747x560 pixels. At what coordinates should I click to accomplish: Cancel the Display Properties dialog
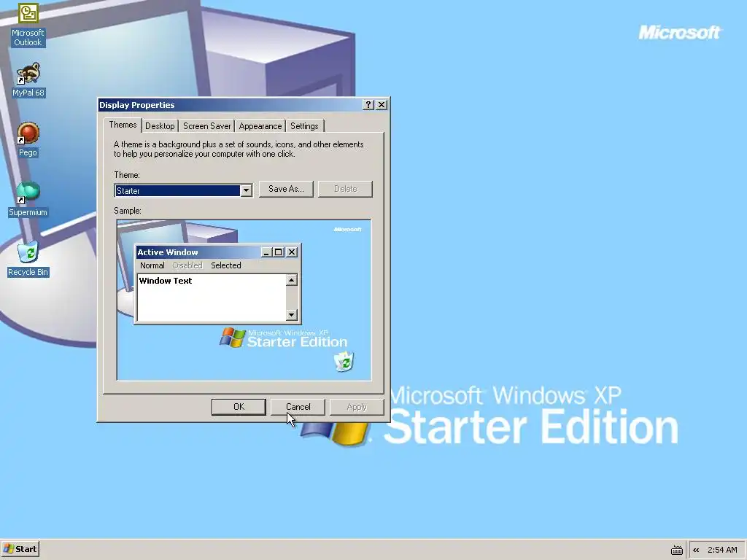click(x=298, y=407)
